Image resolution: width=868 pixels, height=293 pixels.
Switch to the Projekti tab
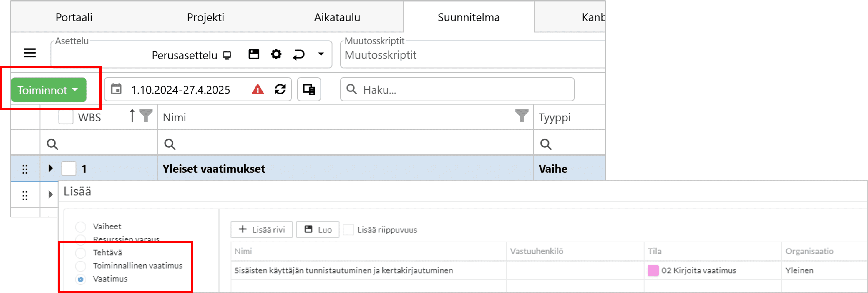(205, 17)
